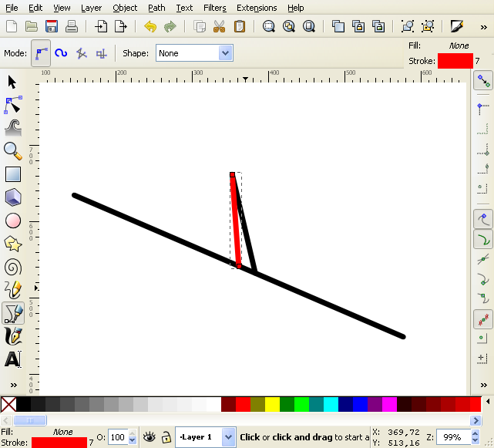Undo the last action

150,26
